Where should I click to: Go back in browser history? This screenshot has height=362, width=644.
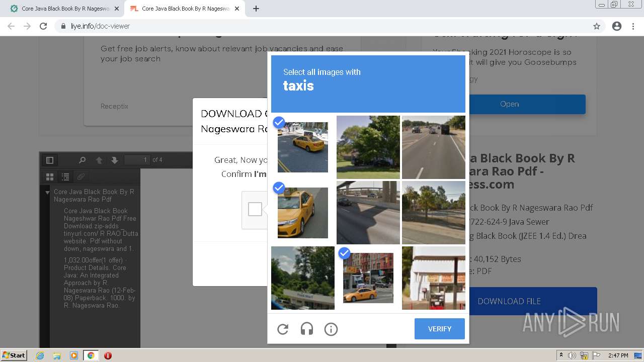click(x=11, y=26)
